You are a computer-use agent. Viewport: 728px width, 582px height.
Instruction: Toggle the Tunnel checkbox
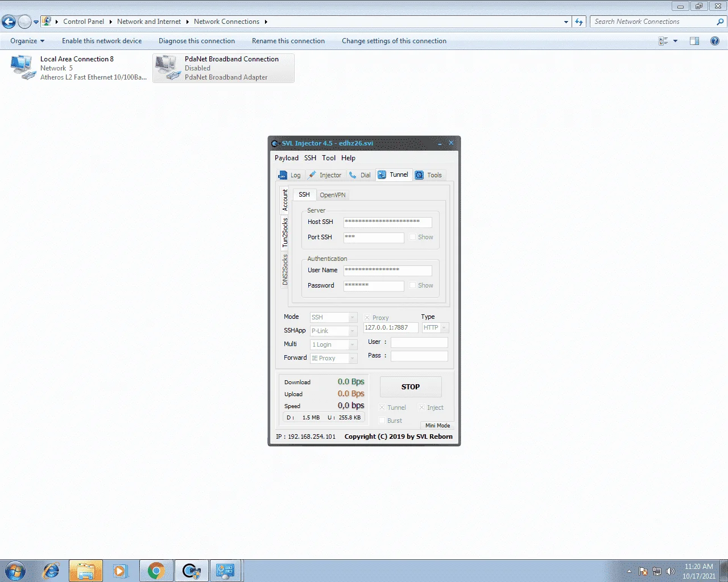coord(382,408)
